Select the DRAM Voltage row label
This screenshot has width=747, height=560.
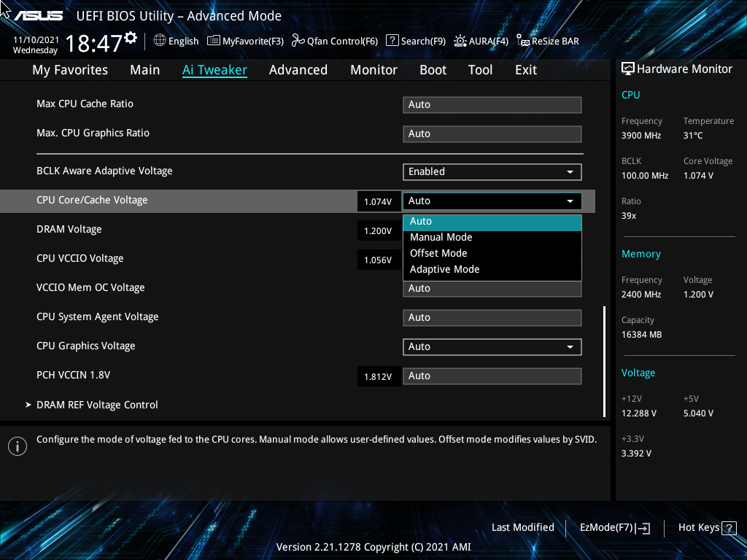coord(69,230)
